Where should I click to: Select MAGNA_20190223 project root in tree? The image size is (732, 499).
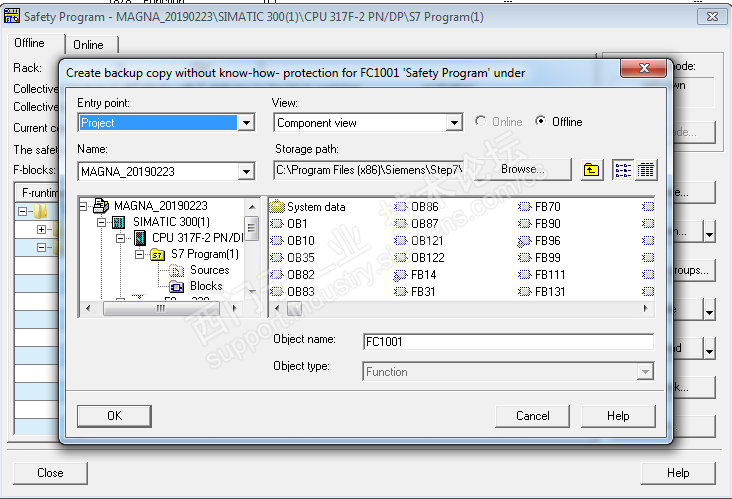(150, 206)
